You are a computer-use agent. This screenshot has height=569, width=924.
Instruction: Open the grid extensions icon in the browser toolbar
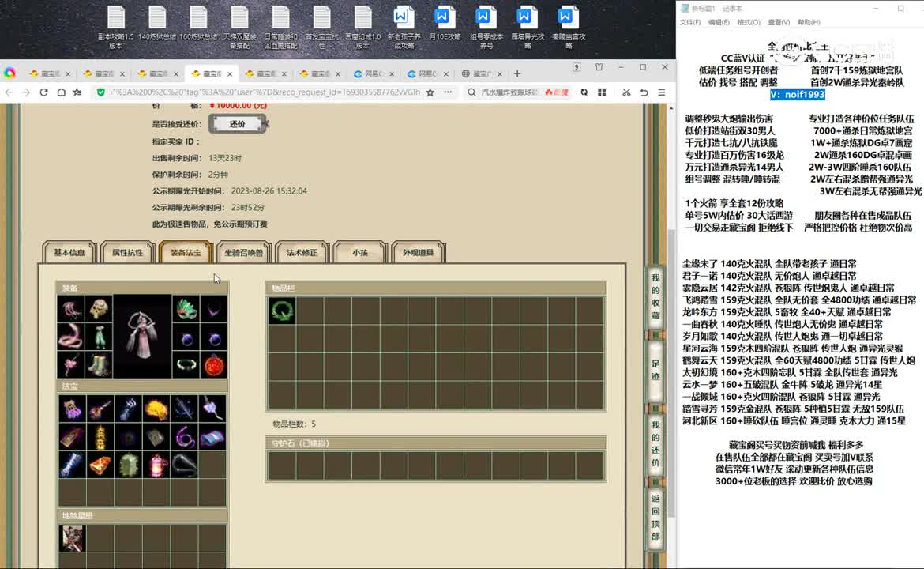click(x=602, y=92)
